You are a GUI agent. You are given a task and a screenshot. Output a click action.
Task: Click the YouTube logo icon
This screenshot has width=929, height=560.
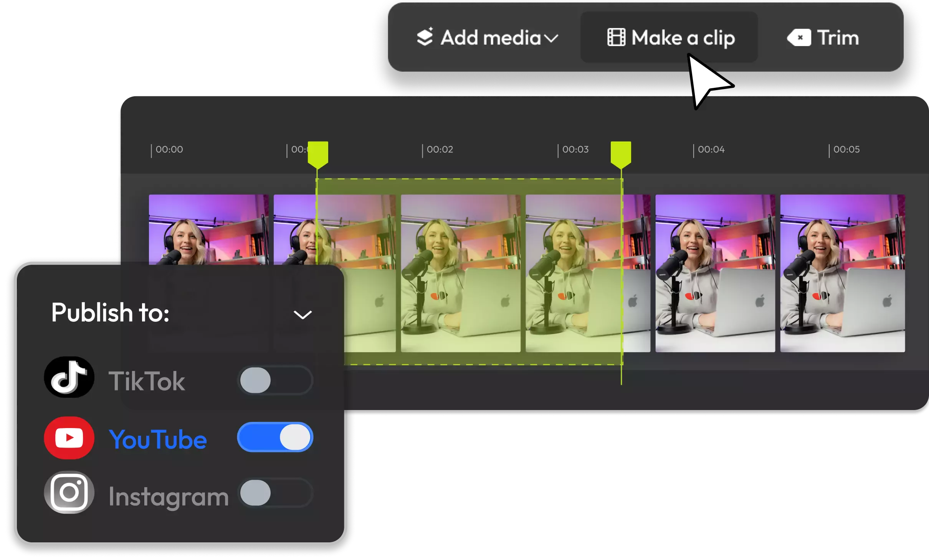(69, 438)
